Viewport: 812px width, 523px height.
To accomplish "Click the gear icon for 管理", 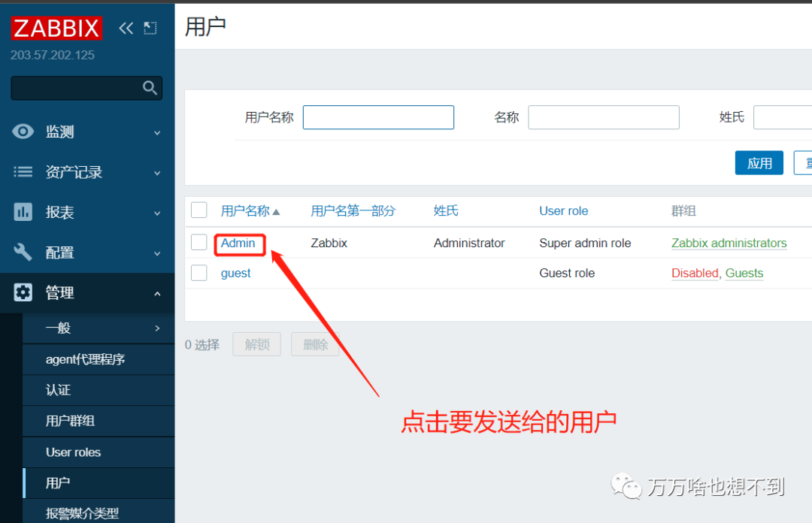I will coord(23,292).
